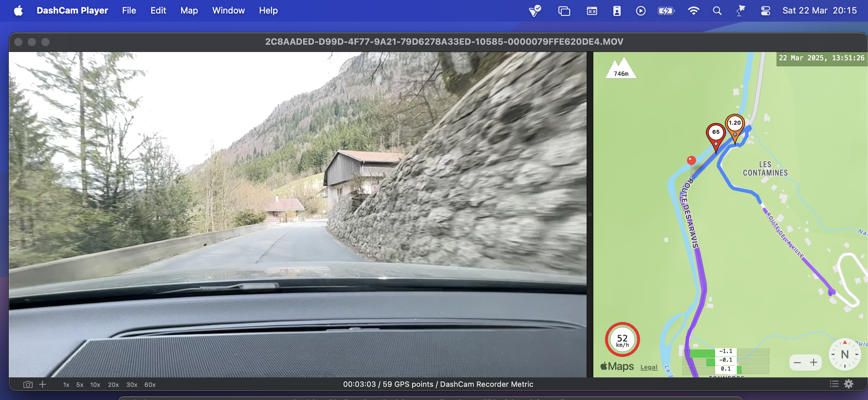868x400 pixels.
Task: Set playback speed to 20x
Action: pos(113,384)
